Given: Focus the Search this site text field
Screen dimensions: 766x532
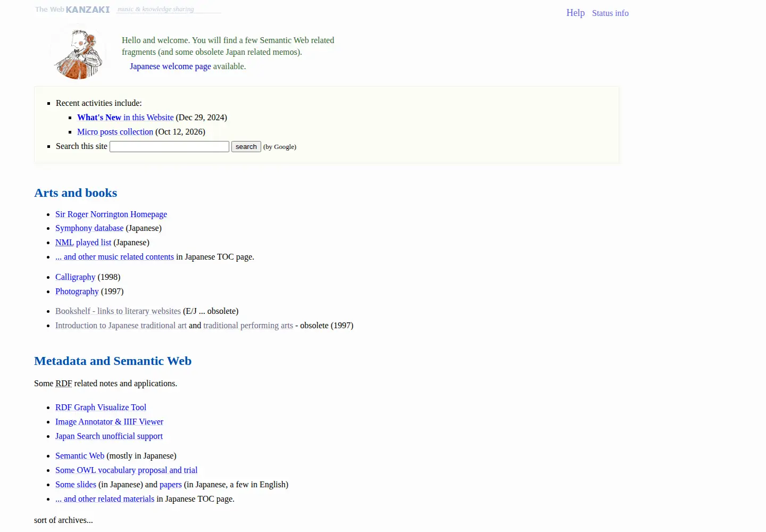Looking at the screenshot, I should pos(169,147).
